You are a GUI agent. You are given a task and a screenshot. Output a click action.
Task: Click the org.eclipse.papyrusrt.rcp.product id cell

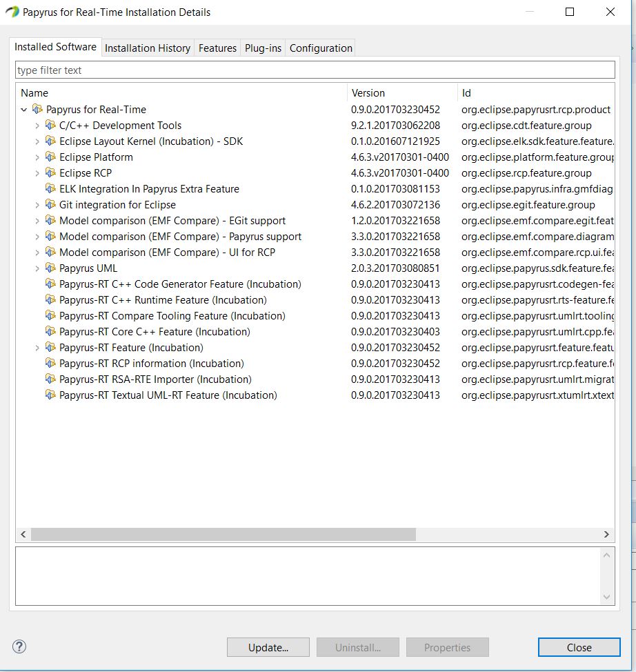point(536,109)
